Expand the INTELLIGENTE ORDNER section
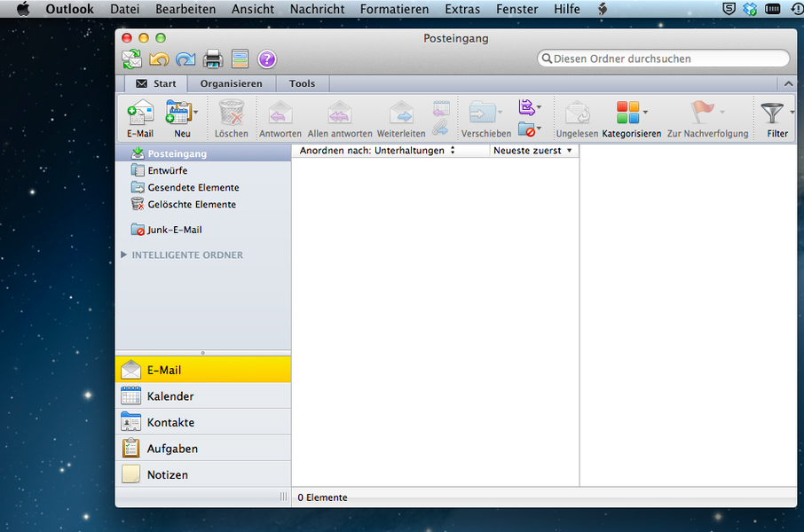The width and height of the screenshot is (804, 532). click(x=123, y=254)
